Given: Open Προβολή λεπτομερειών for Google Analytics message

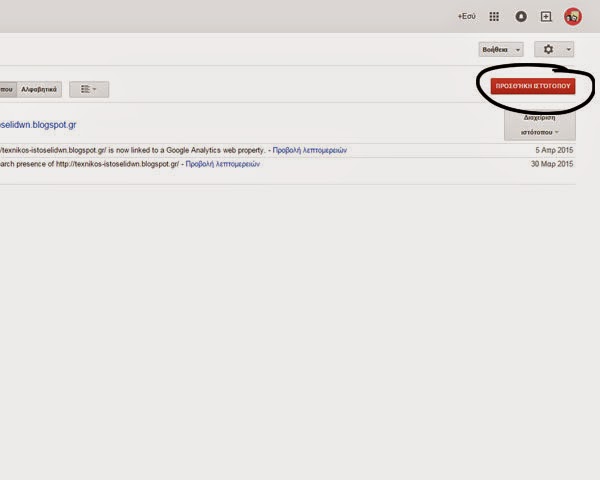Looking at the screenshot, I should point(310,150).
